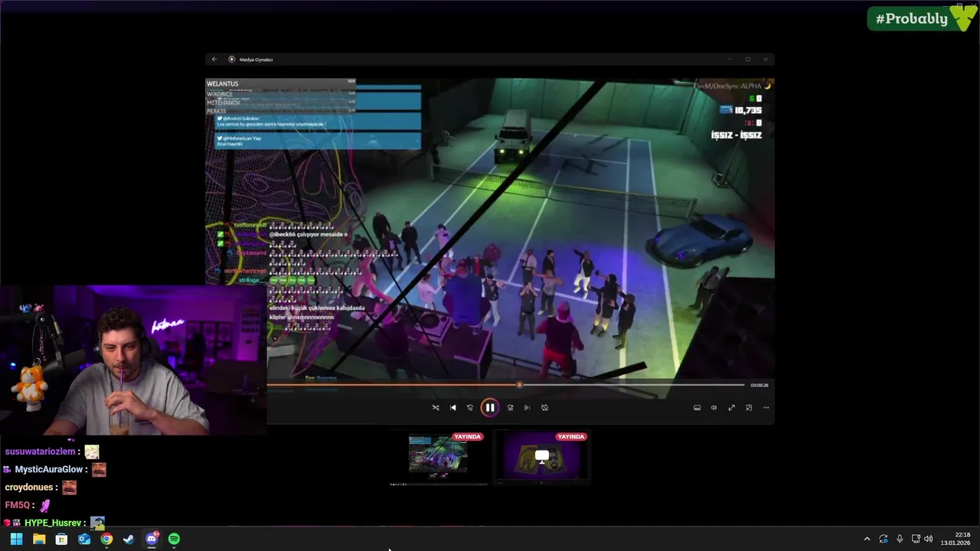Select the right YAYINDA purple stream thumbnail
This screenshot has width=980, height=551.
click(542, 458)
